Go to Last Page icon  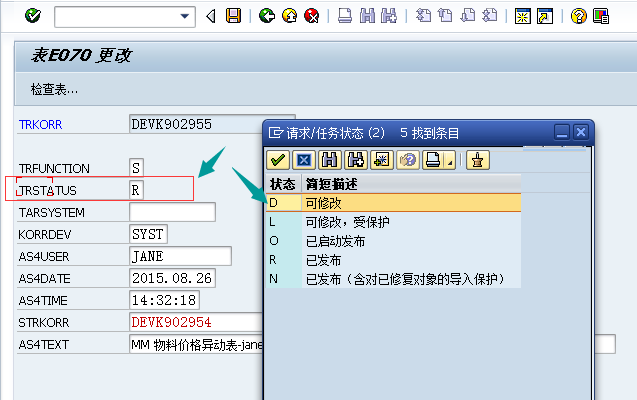(x=490, y=16)
